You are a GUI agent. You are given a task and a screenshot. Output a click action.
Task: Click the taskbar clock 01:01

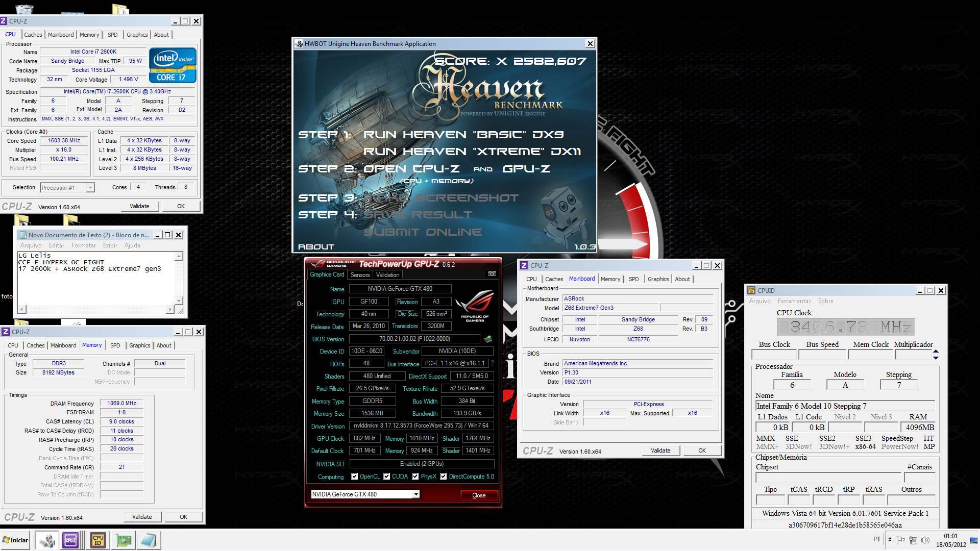pyautogui.click(x=950, y=536)
